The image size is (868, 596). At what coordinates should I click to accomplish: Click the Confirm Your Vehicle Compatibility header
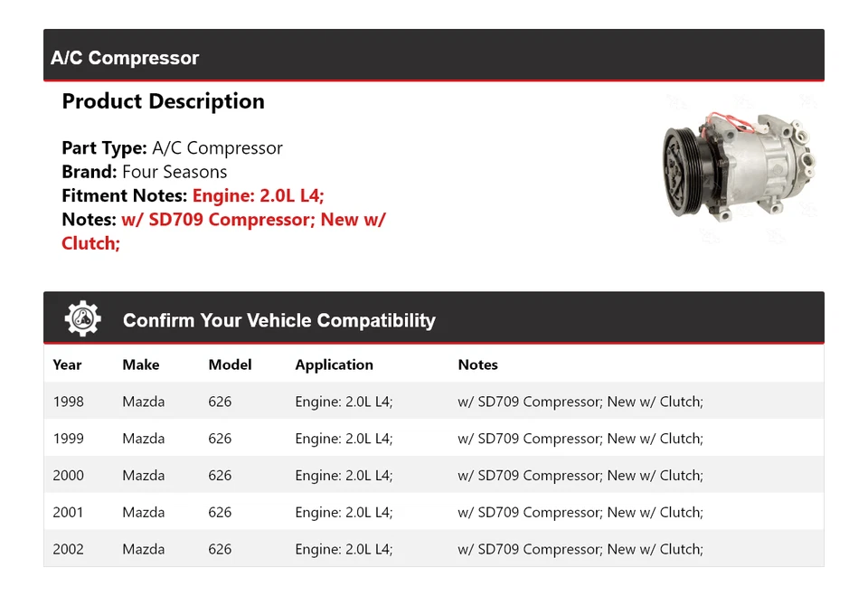pyautogui.click(x=278, y=319)
